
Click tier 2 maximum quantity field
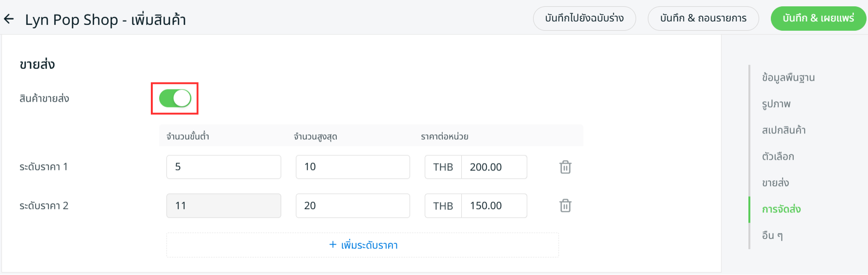tap(352, 206)
